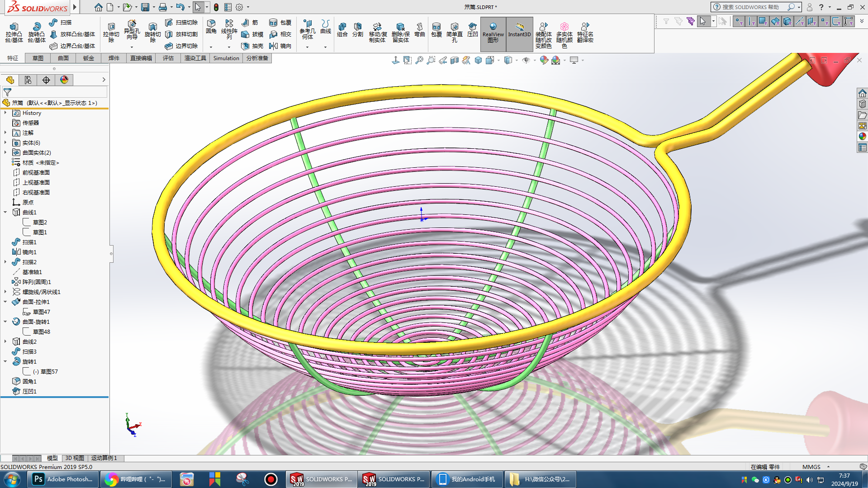
Task: Toggle the Filter Solid Bodies selection filter
Action: (787, 21)
